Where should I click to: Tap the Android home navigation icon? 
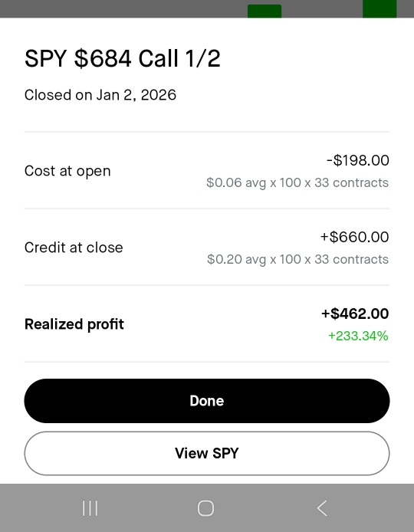point(205,508)
